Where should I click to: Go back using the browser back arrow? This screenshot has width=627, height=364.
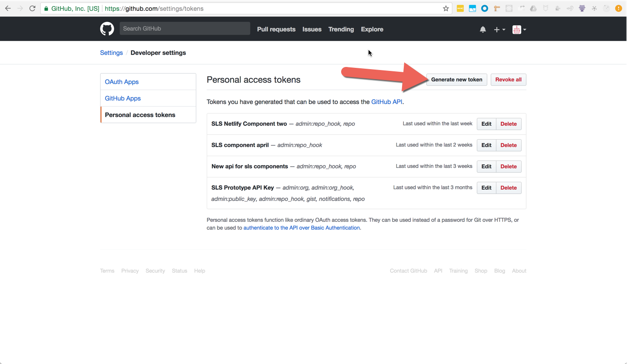tap(8, 8)
